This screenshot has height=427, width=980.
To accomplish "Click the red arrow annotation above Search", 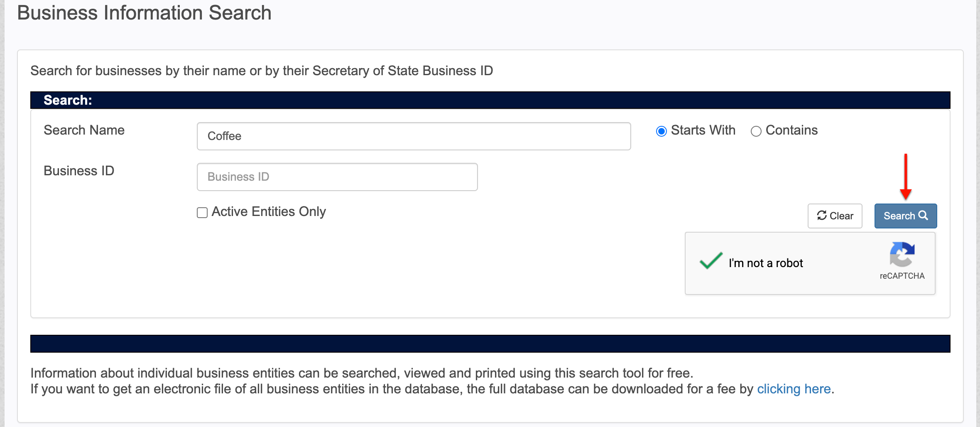I will 906,177.
